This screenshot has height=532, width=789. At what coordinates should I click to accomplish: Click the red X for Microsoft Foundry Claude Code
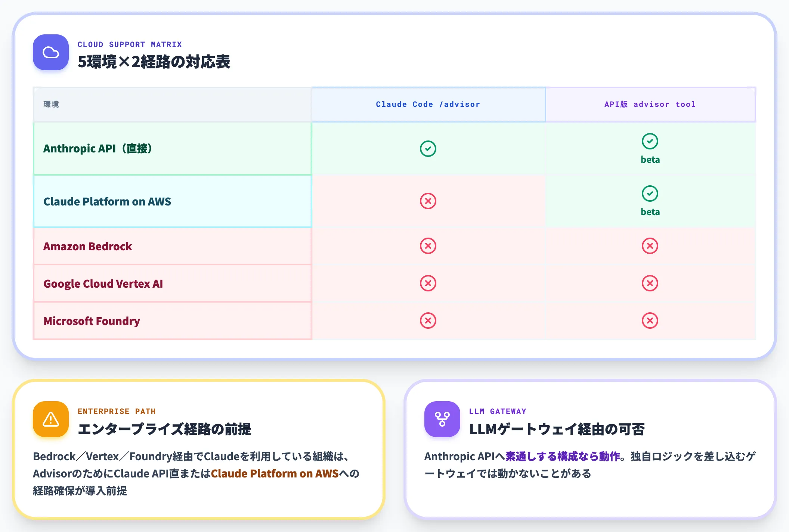[x=428, y=321]
